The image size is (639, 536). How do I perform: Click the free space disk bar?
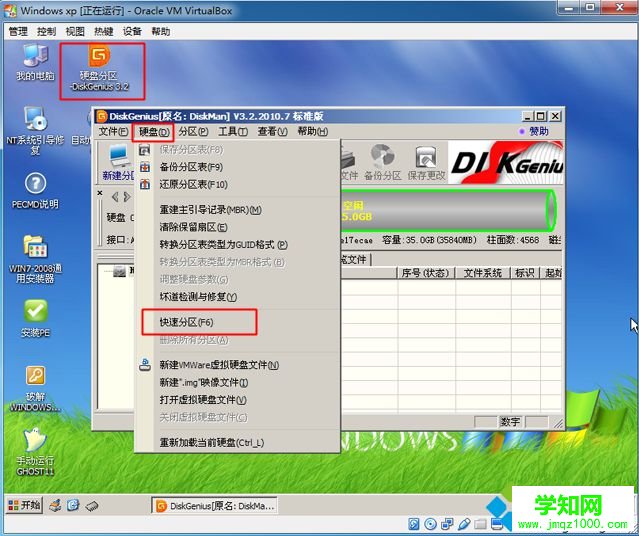[x=447, y=211]
